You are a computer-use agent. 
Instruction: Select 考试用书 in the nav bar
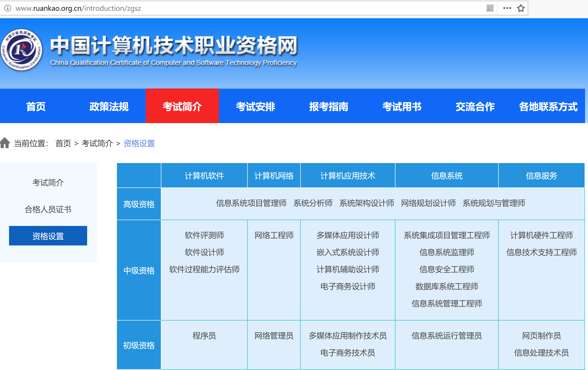pos(402,106)
